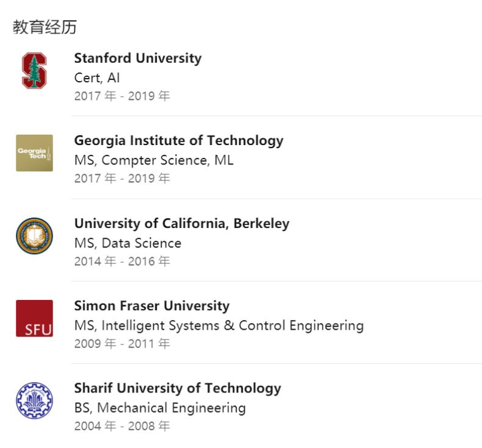Click the 2004 年 - 2008 年 dates
Image resolution: width=482 pixels, height=448 pixels.
click(122, 426)
